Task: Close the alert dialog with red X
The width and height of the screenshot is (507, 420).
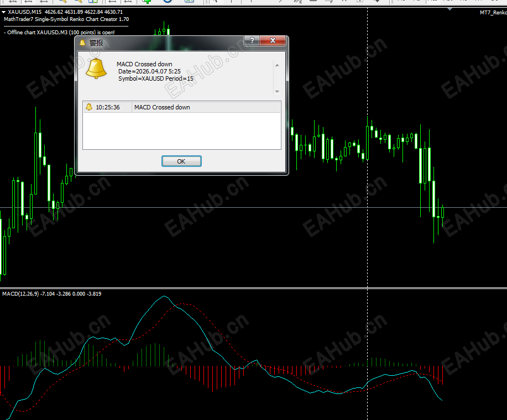Action: click(x=273, y=40)
